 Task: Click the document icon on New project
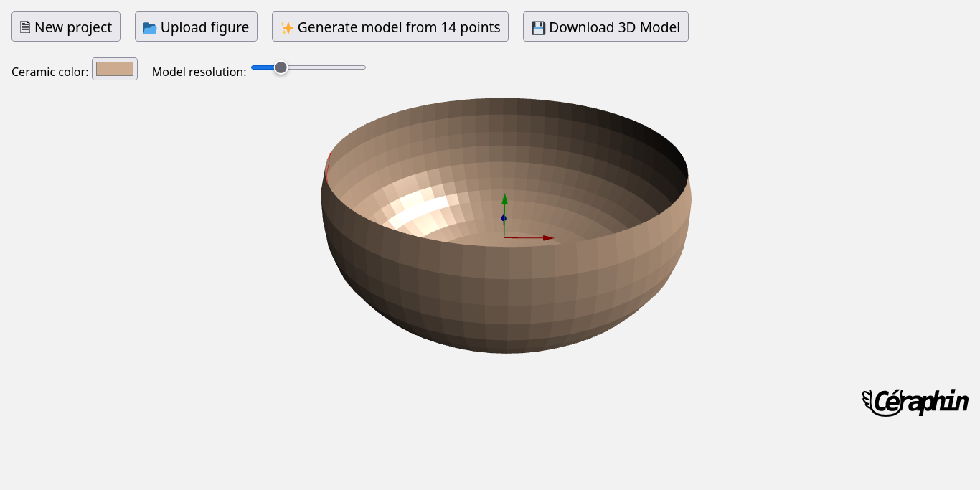[25, 27]
